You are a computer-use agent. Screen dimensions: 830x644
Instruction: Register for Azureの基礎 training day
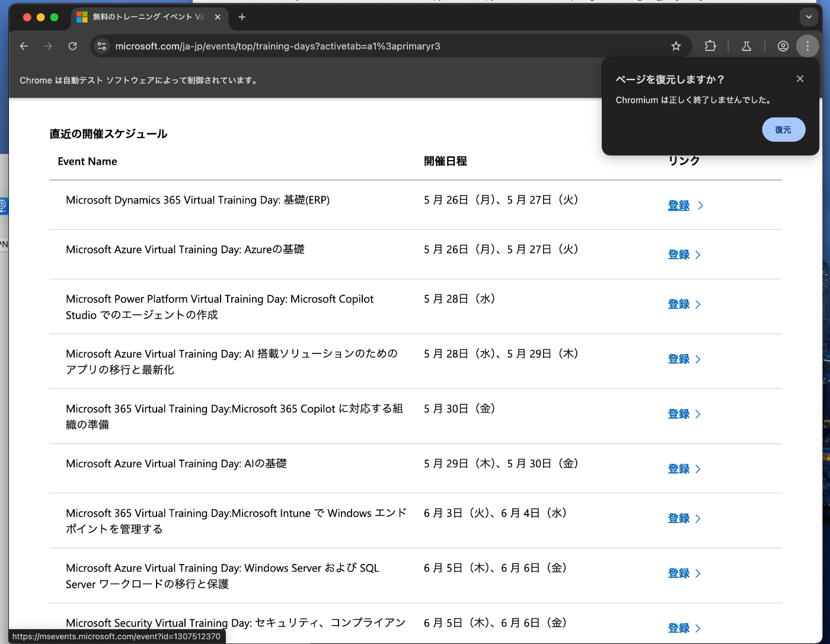pos(679,255)
